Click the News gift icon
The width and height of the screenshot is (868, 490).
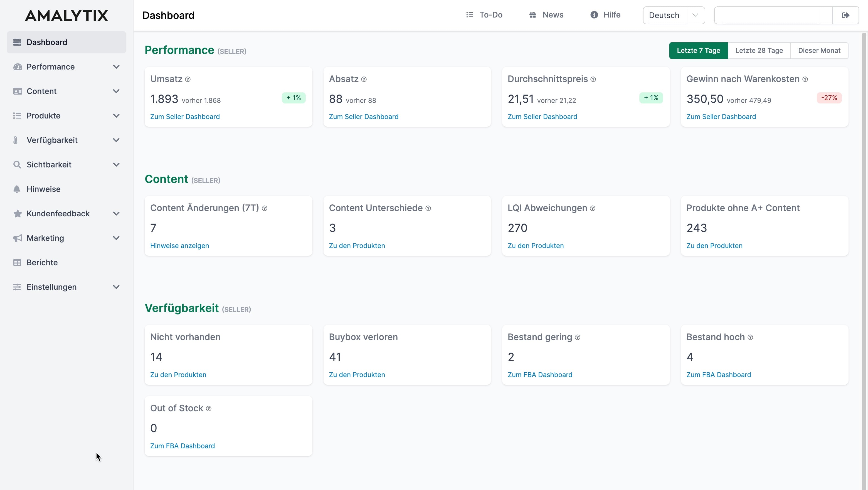click(x=532, y=15)
